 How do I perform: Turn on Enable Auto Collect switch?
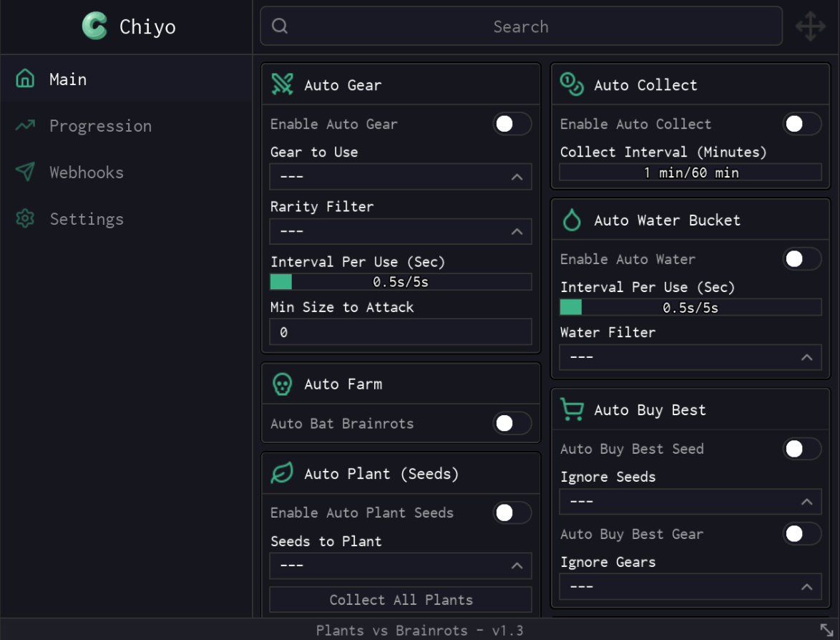(x=802, y=124)
